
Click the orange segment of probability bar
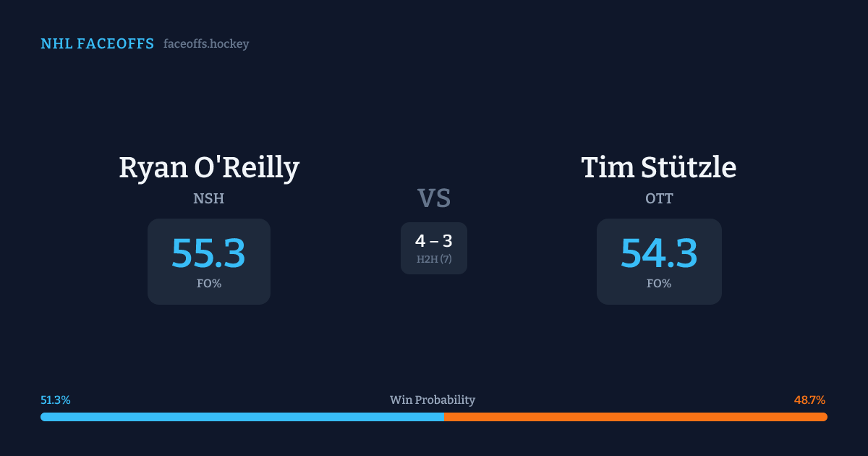click(635, 417)
